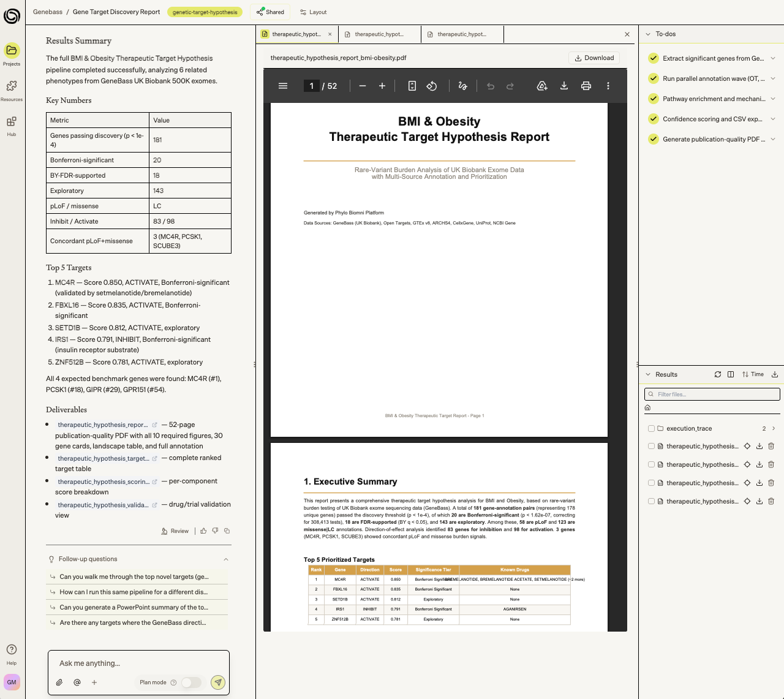Open the therapeutic_hypothesis_repor… deliverable link

(x=107, y=425)
